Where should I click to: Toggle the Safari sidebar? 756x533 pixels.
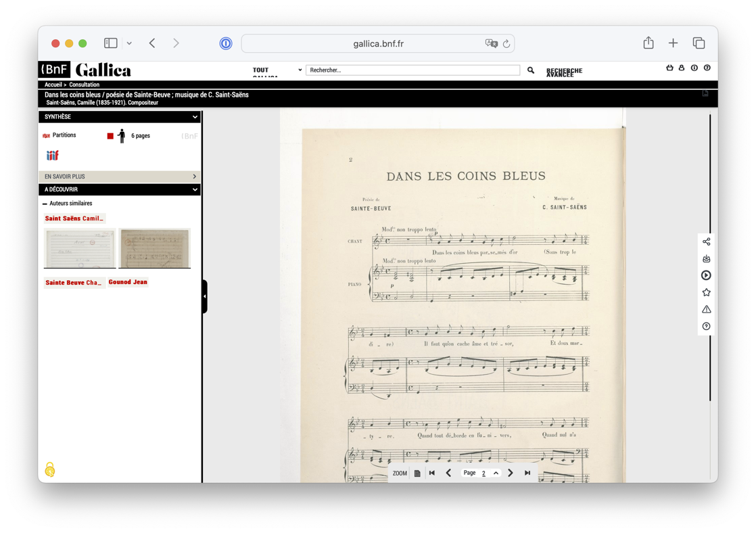point(111,43)
